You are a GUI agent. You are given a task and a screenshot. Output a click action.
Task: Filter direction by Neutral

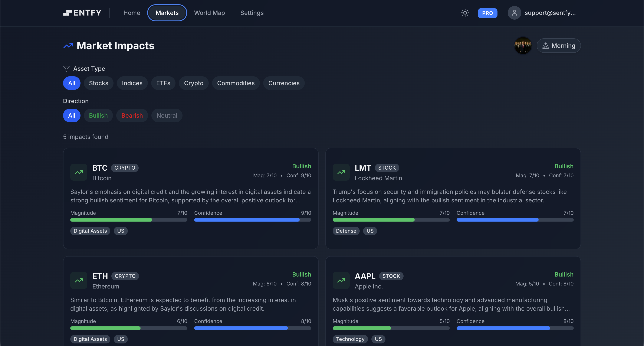167,115
